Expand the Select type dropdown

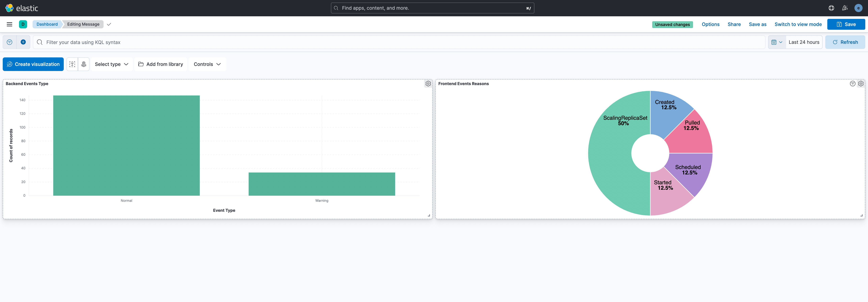pos(112,64)
